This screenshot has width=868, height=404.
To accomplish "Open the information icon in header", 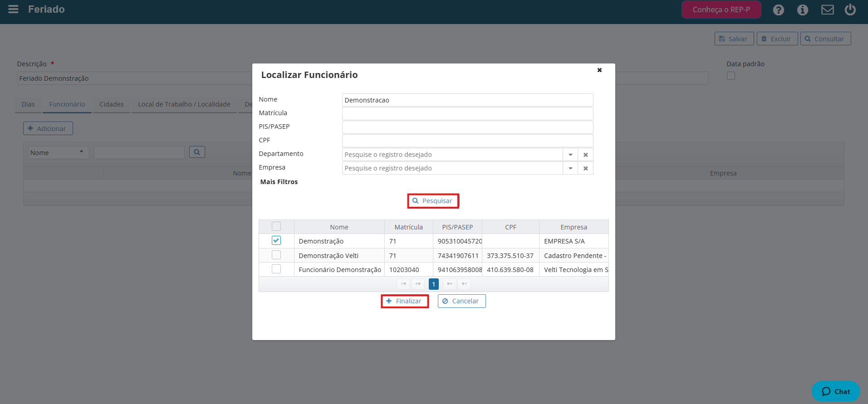I will 802,10.
